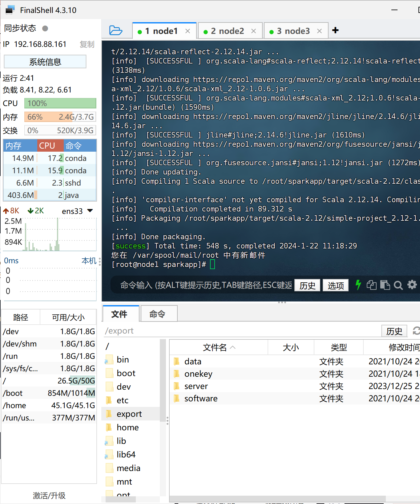Sort processes by CPU column
Viewport: 420px width, 504px height.
(x=50, y=145)
